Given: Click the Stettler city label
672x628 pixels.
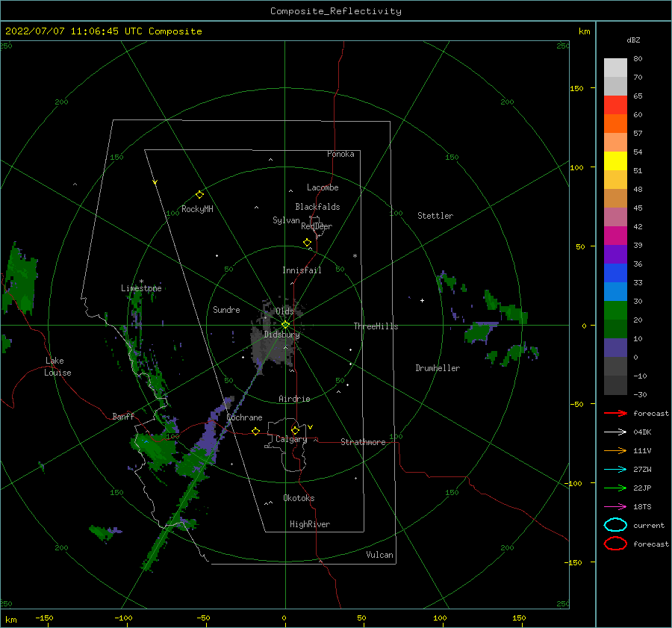Looking at the screenshot, I should [x=435, y=216].
